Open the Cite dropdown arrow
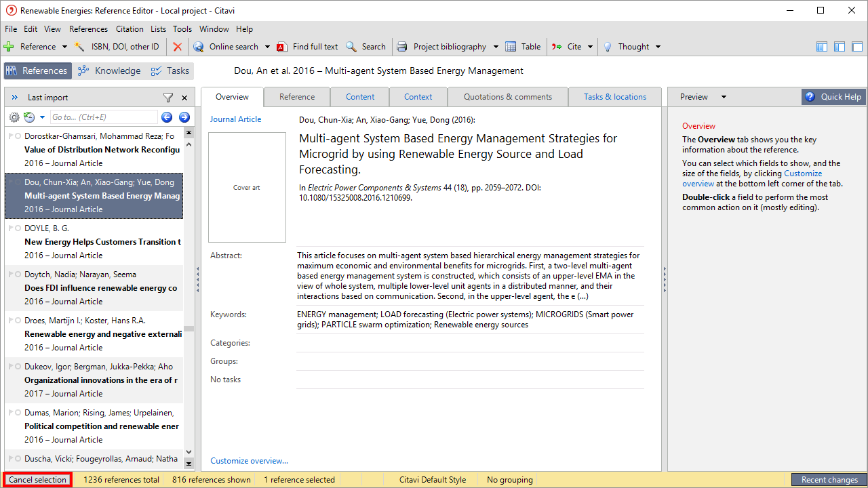The height and width of the screenshot is (488, 868). tap(590, 47)
